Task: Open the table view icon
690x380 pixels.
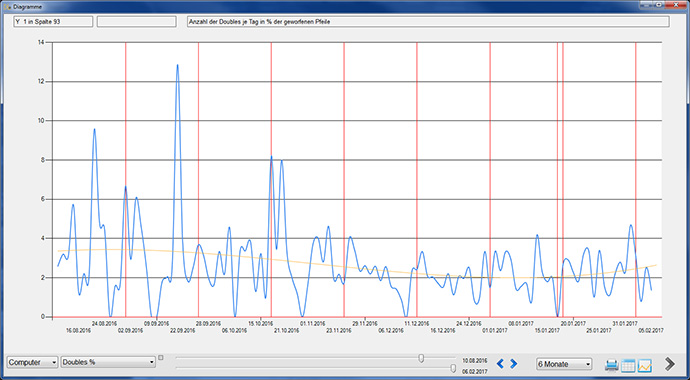Action: [628, 365]
